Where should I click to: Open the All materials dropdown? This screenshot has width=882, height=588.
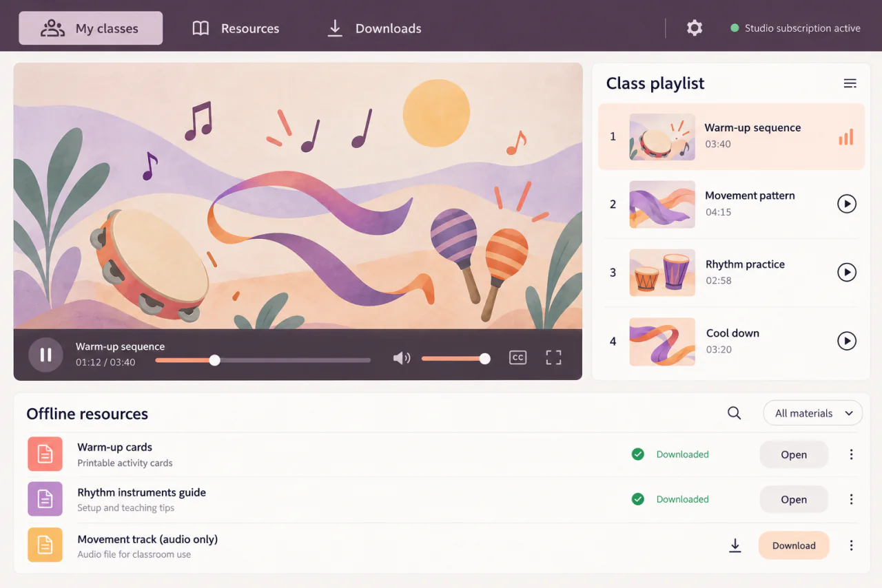tap(813, 413)
